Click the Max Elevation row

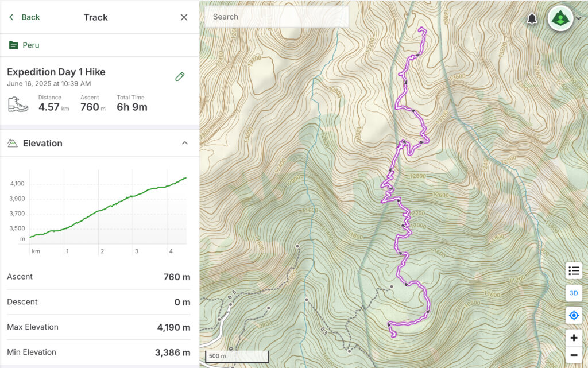pyautogui.click(x=99, y=327)
